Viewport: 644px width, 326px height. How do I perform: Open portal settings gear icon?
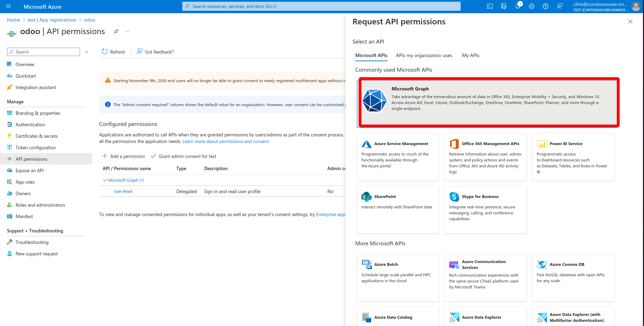tap(532, 6)
